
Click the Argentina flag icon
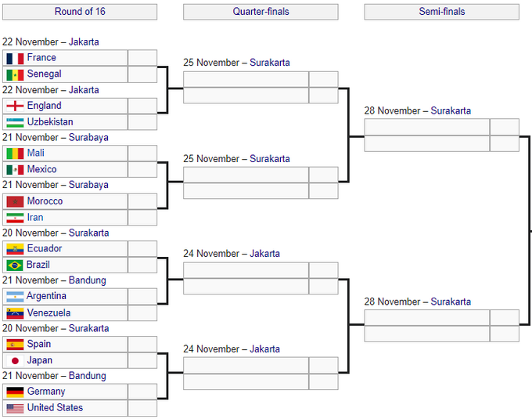[14, 297]
